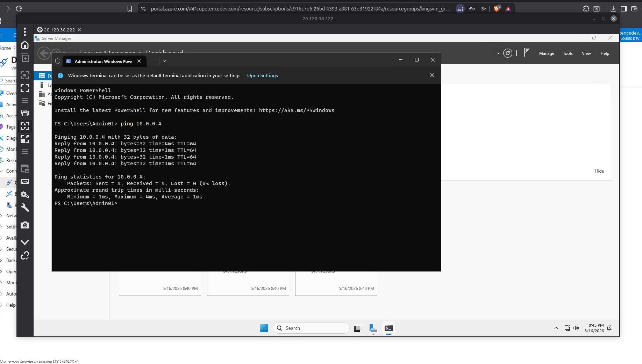
Task: Click the broken-link disconnect icon in the sidebar
Action: [x=25, y=255]
